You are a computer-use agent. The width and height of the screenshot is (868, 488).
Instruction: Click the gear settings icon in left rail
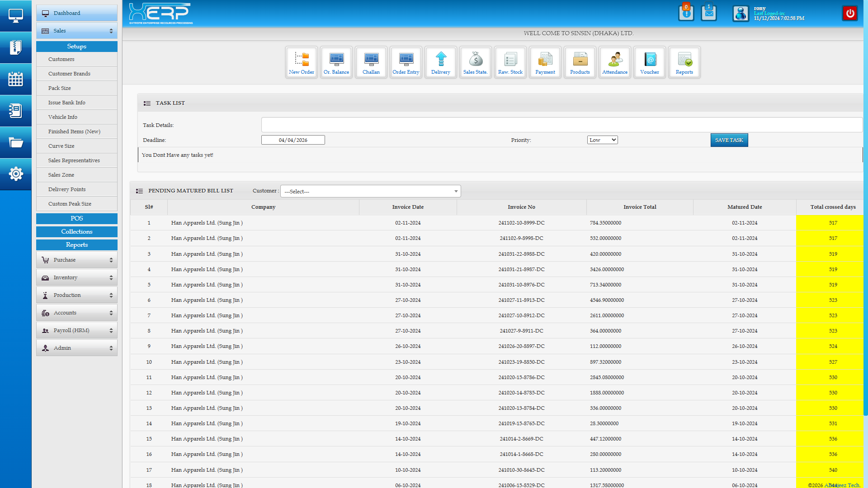coord(16,174)
